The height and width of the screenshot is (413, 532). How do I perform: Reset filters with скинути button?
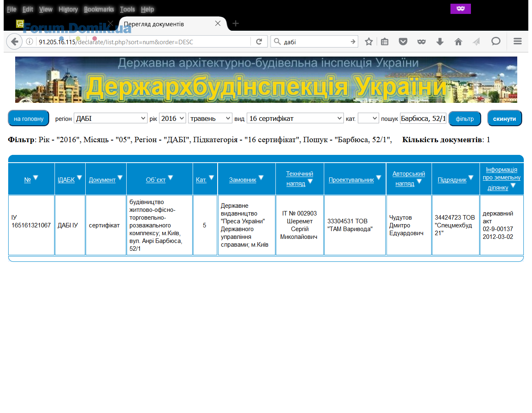point(505,118)
